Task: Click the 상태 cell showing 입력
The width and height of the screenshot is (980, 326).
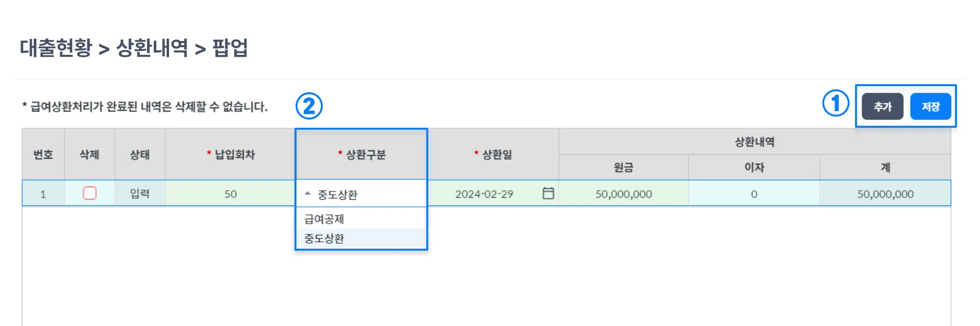Action: [x=140, y=194]
